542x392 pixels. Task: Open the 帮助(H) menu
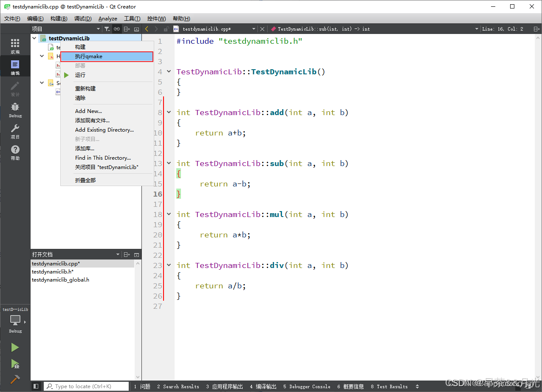coord(181,19)
